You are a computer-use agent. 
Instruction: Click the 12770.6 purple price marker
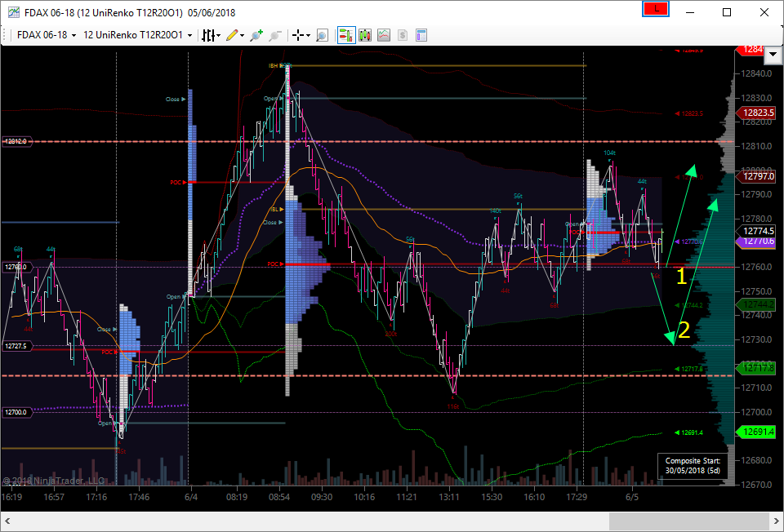(755, 242)
